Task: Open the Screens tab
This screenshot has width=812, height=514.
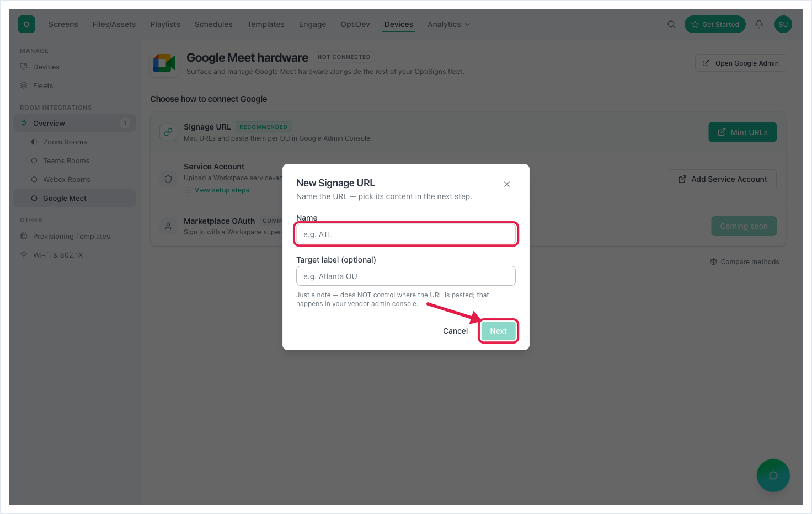Action: click(x=63, y=24)
